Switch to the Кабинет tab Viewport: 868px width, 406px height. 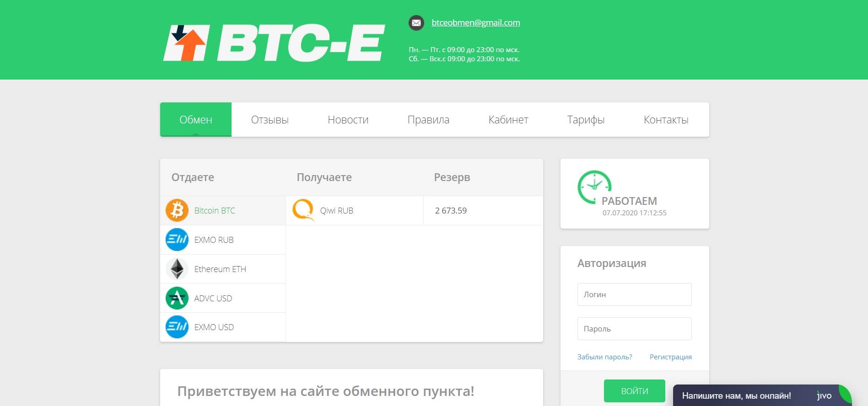tap(508, 120)
